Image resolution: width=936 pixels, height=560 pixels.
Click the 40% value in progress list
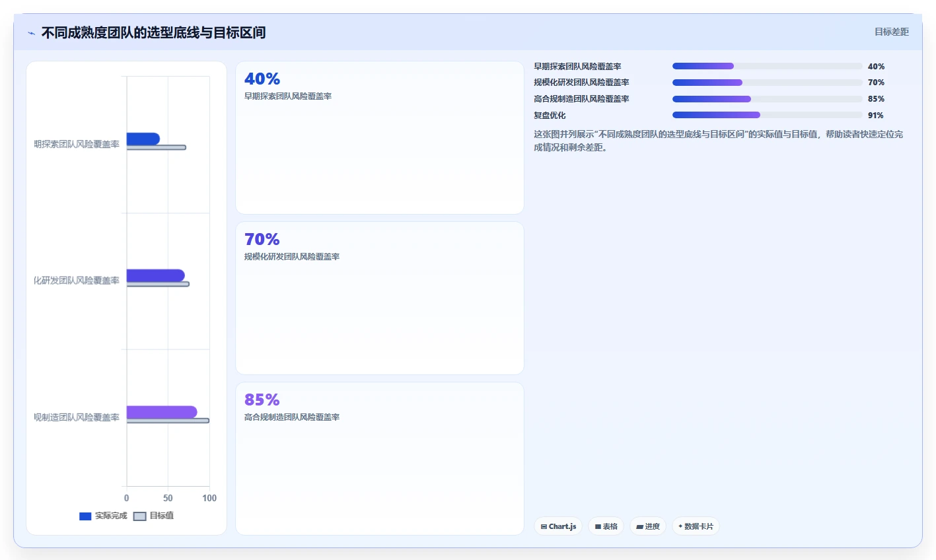point(876,67)
